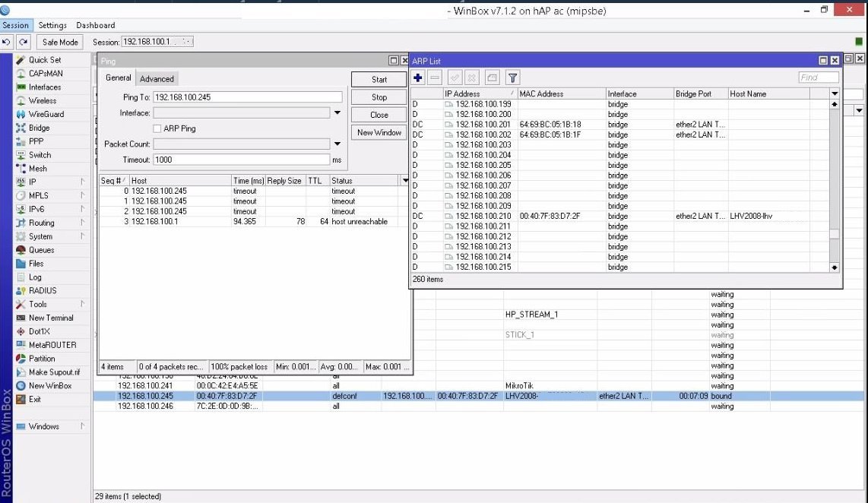Click New Window in the Ping dialog
The height and width of the screenshot is (503, 868).
click(379, 133)
